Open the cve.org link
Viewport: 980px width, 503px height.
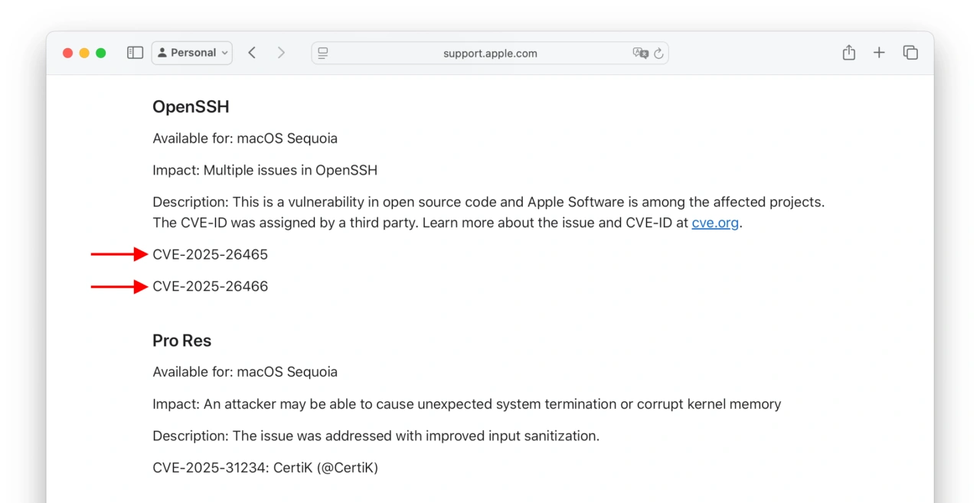tap(715, 223)
